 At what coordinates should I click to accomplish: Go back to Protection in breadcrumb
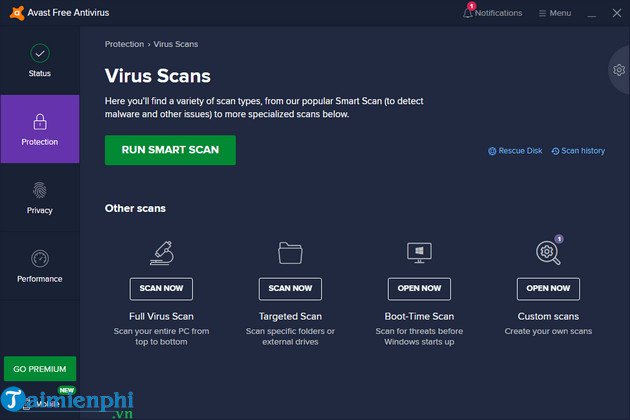point(124,44)
